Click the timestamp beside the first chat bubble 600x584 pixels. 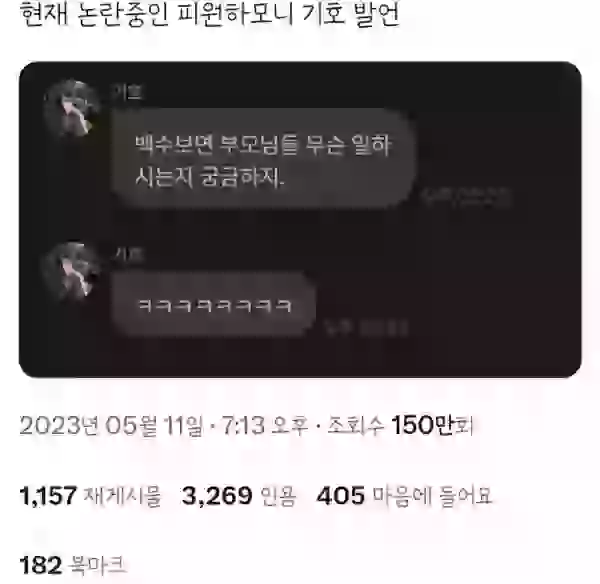(466, 197)
